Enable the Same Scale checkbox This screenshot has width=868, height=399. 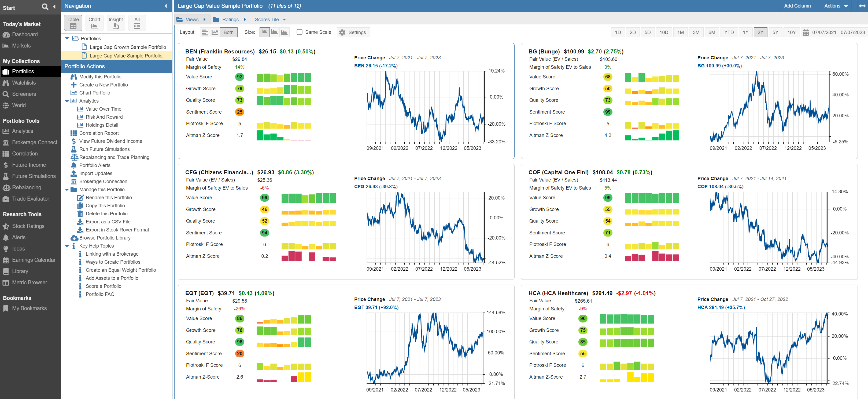(299, 32)
